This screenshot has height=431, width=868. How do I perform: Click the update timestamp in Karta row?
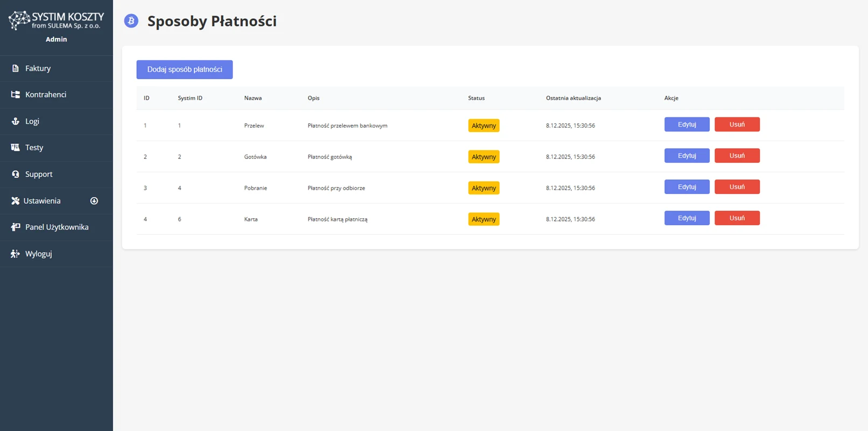coord(570,219)
